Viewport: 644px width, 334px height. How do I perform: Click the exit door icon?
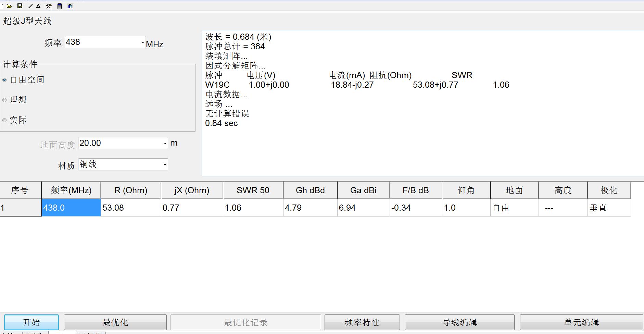(x=70, y=6)
